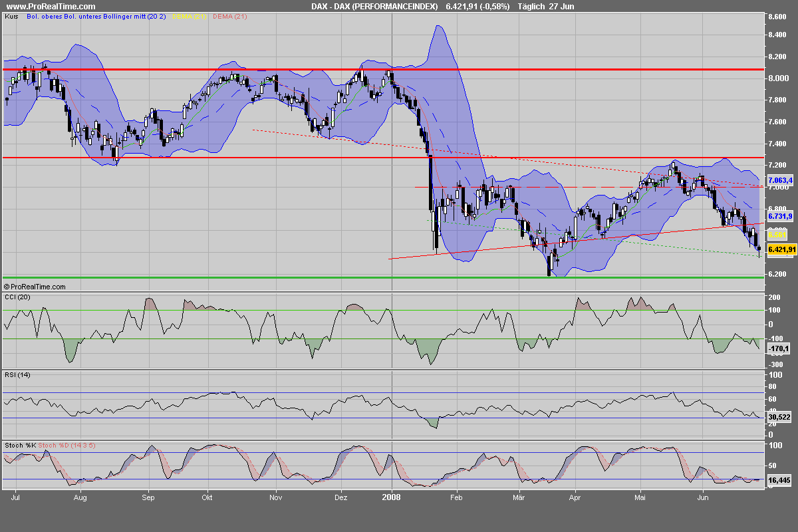Click the Aug month label on time axis
Image resolution: width=798 pixels, height=532 pixels.
80,496
